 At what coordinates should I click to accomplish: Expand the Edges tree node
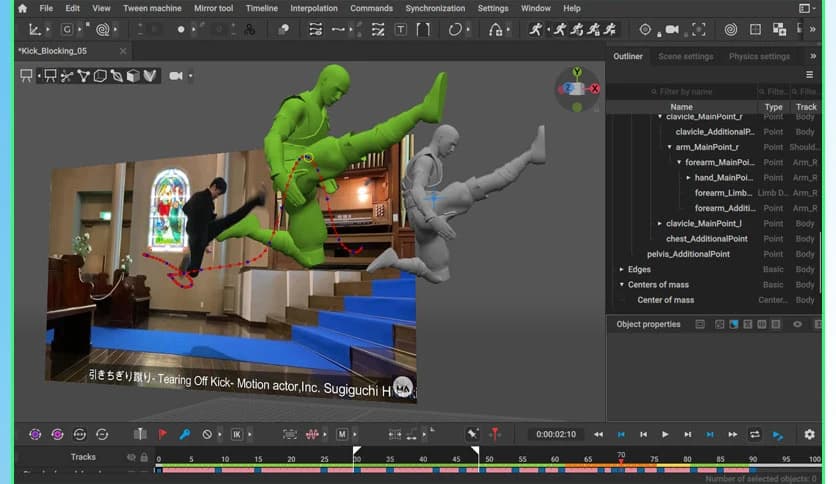621,270
